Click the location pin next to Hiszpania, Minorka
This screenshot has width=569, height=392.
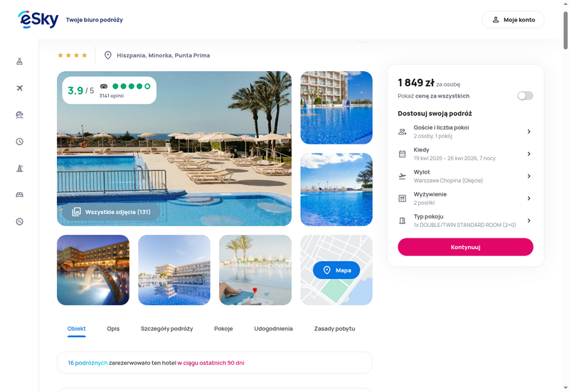[108, 55]
